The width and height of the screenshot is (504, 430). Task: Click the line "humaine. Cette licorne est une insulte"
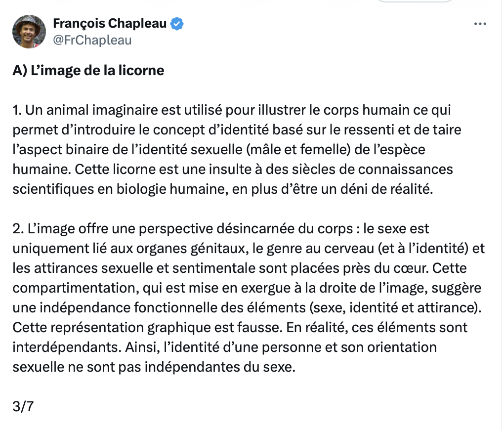coord(233,169)
